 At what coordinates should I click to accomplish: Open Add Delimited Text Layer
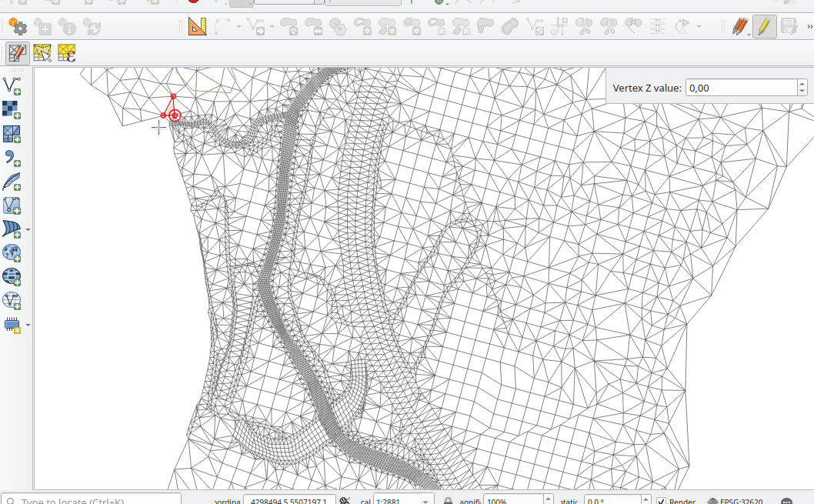click(12, 159)
